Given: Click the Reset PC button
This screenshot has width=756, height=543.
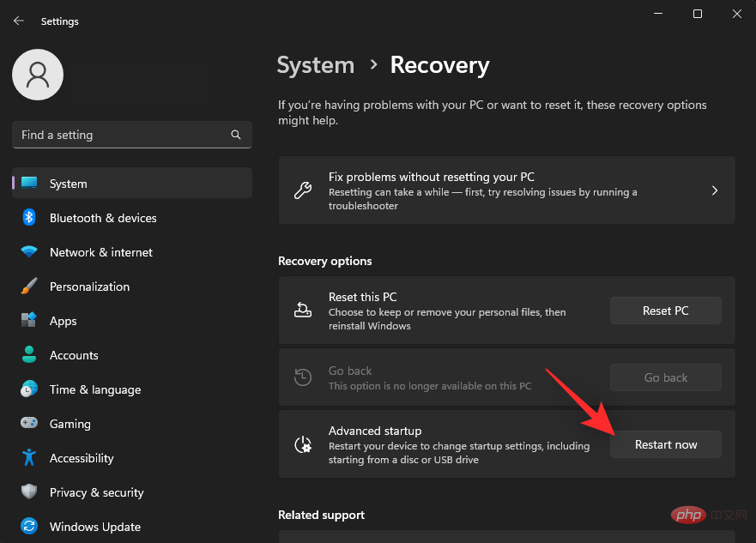Looking at the screenshot, I should coord(665,311).
